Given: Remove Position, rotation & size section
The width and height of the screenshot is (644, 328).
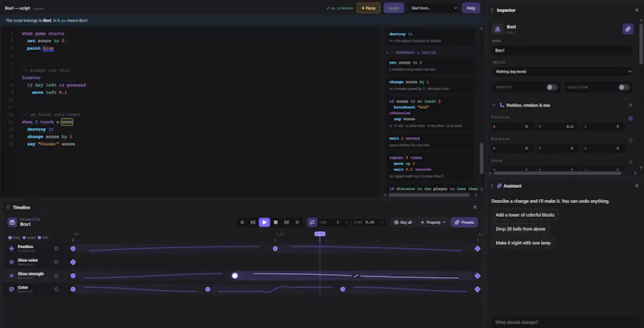Looking at the screenshot, I should click(x=630, y=106).
